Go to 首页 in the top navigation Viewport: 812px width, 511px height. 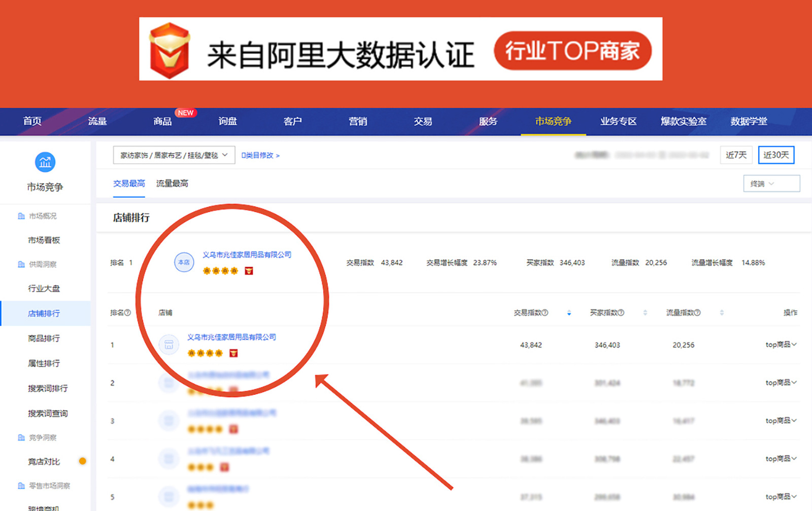pos(32,121)
